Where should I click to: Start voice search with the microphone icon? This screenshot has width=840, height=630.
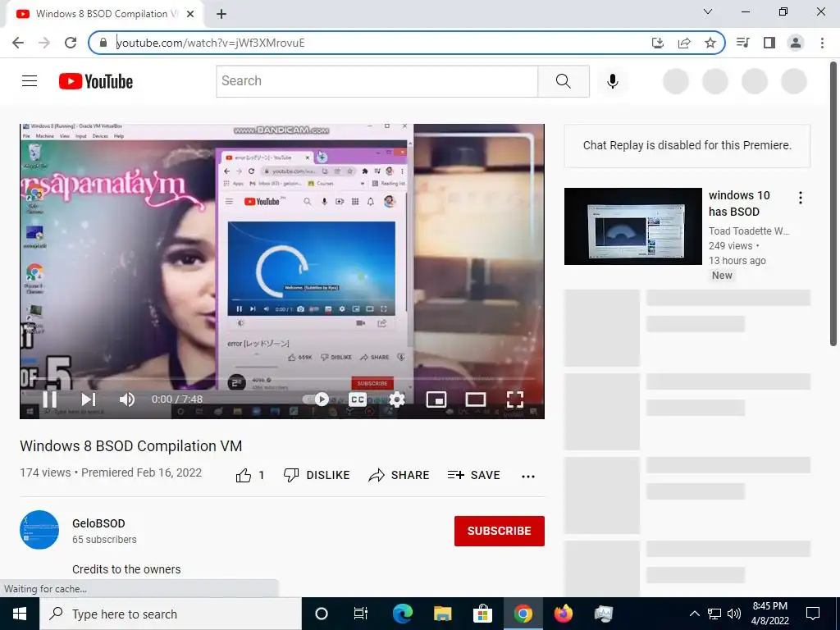tap(612, 81)
